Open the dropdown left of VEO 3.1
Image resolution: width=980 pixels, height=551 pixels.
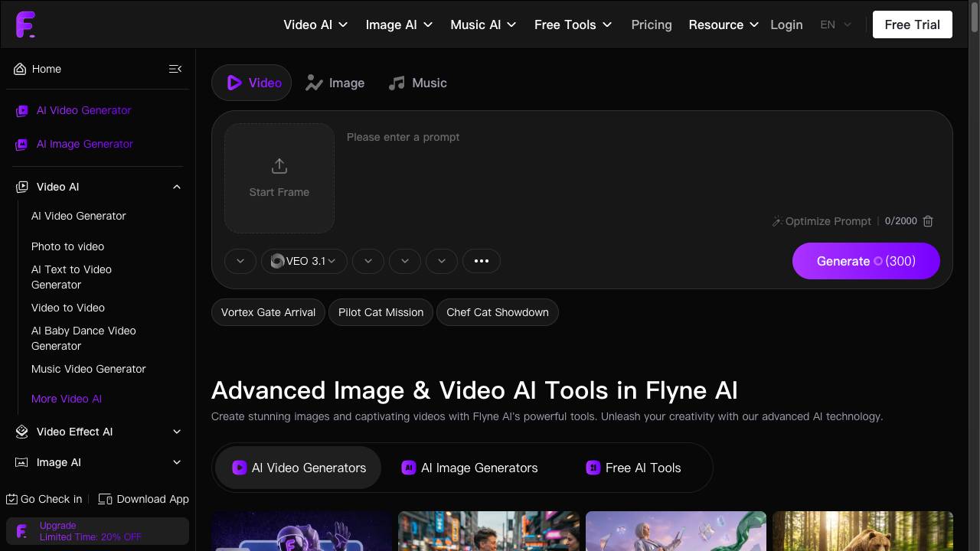tap(240, 261)
